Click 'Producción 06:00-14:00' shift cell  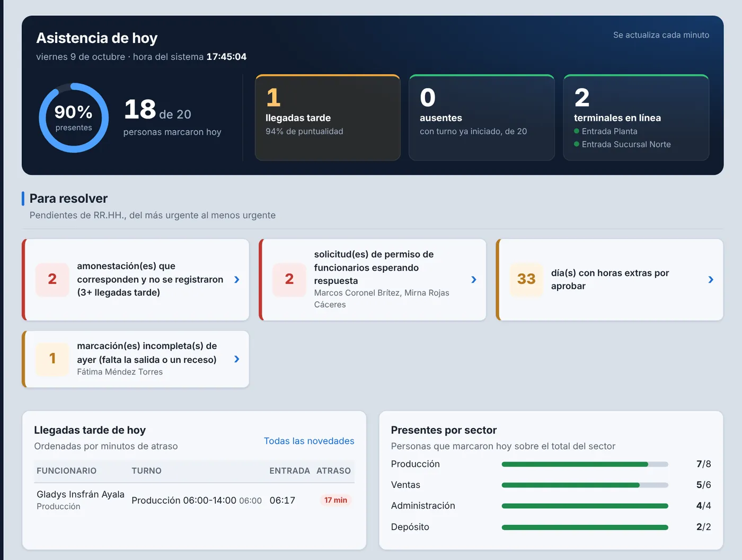point(184,500)
